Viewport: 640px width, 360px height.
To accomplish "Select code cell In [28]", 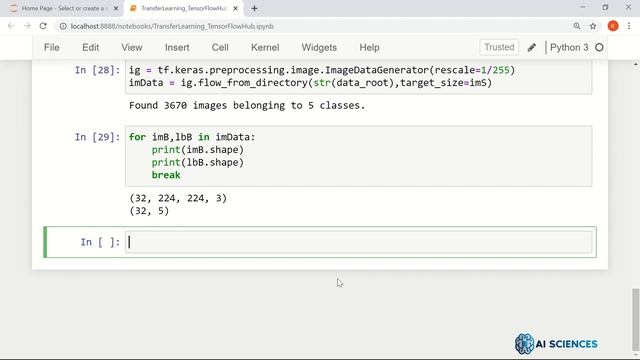I will coord(358,77).
